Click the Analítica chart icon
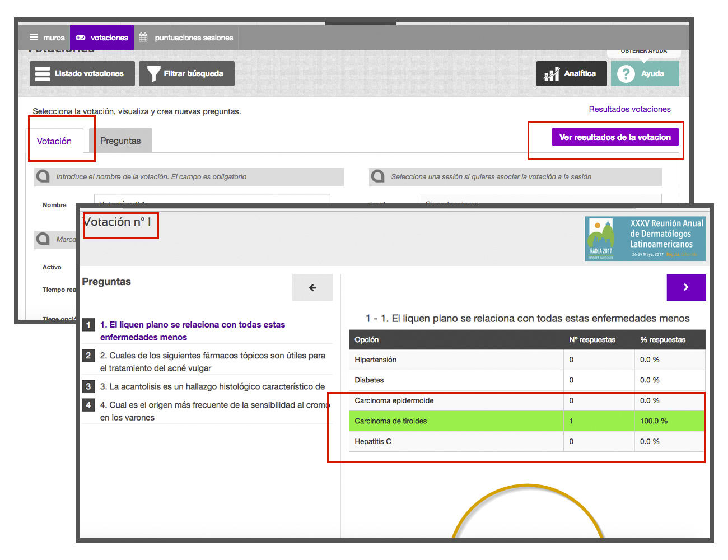 552,74
